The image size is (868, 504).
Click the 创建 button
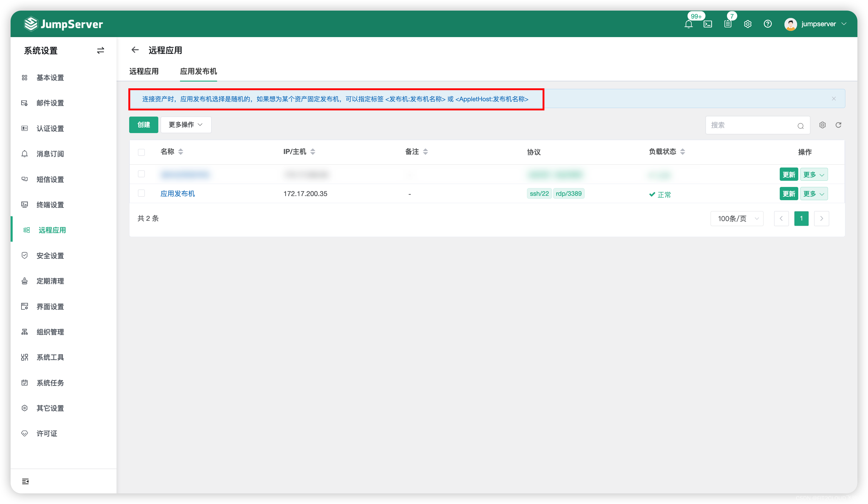(143, 125)
